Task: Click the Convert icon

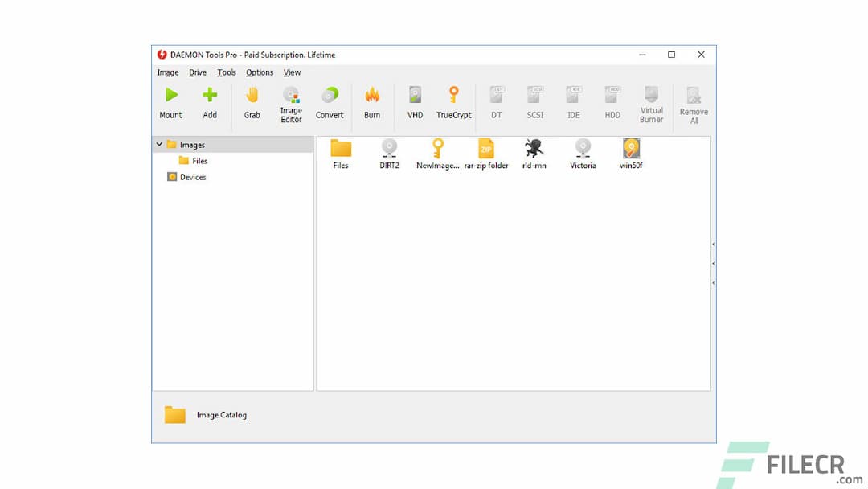Action: [x=330, y=102]
